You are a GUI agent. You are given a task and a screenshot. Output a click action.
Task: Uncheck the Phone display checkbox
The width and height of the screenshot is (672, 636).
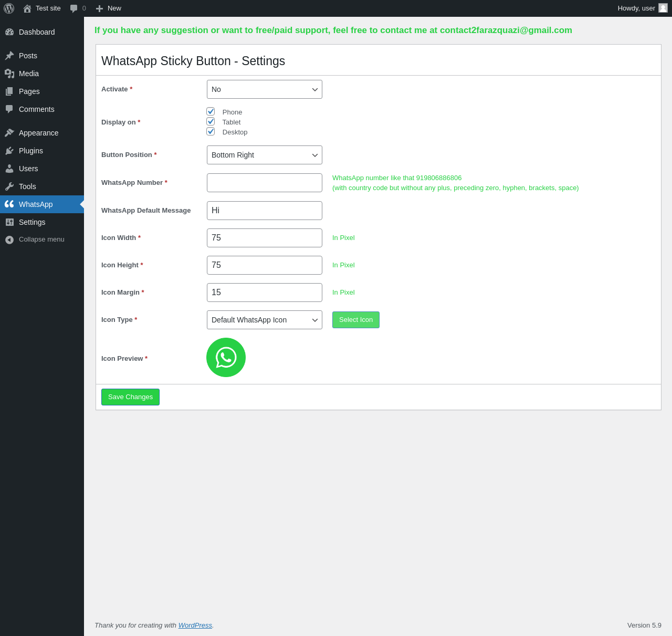[x=211, y=111]
